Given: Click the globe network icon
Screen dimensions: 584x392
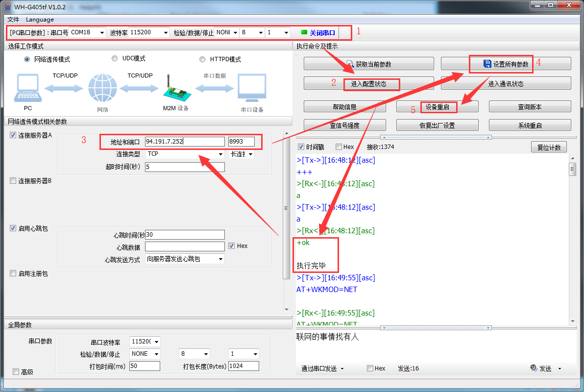Looking at the screenshot, I should (102, 88).
